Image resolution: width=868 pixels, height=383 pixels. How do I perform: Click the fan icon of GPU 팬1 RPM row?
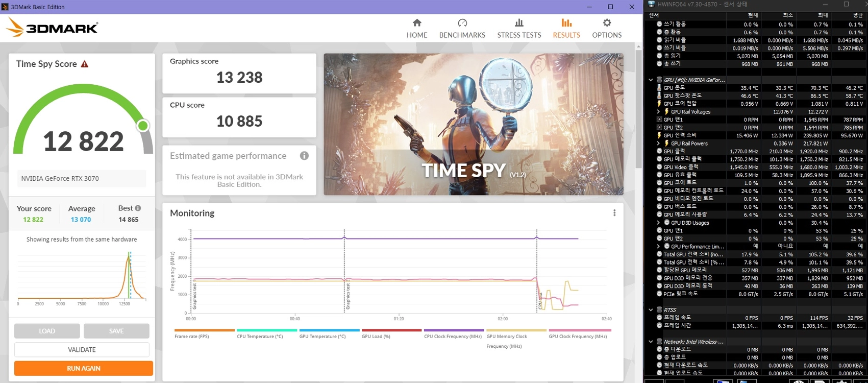point(659,119)
